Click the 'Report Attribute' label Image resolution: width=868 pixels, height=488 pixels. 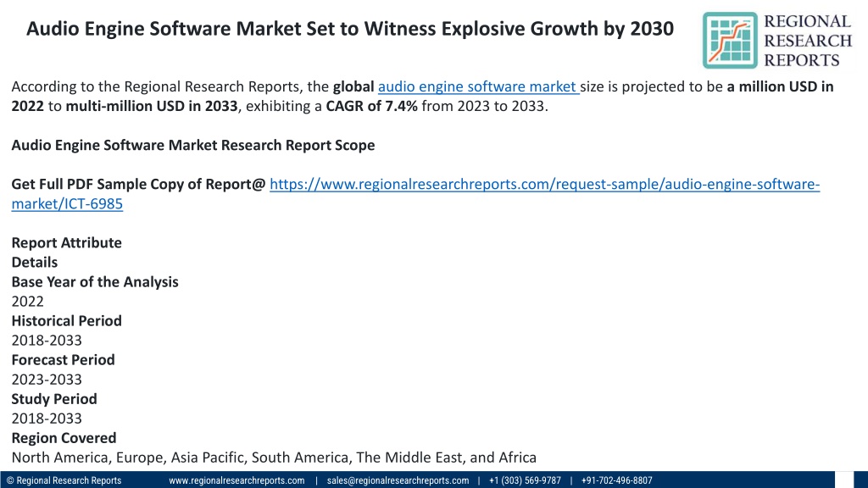66,243
